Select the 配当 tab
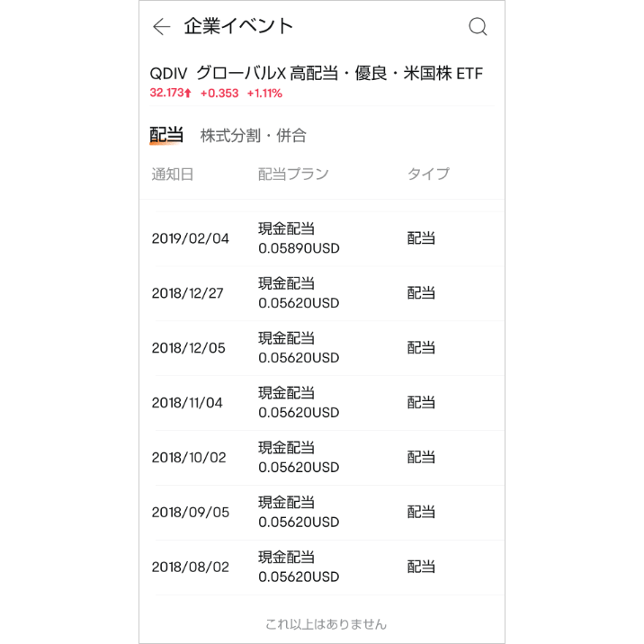644x644 pixels. (166, 135)
